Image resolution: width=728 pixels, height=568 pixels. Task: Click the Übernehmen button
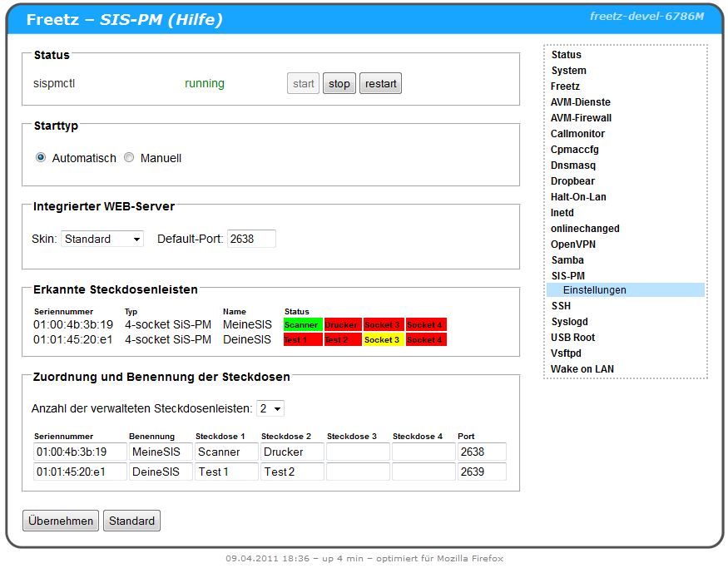click(61, 521)
